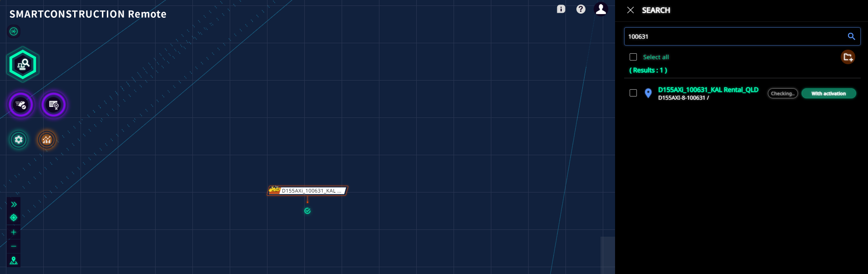Image resolution: width=868 pixels, height=274 pixels.
Task: Click the blue location pin of the search result
Action: (x=648, y=93)
